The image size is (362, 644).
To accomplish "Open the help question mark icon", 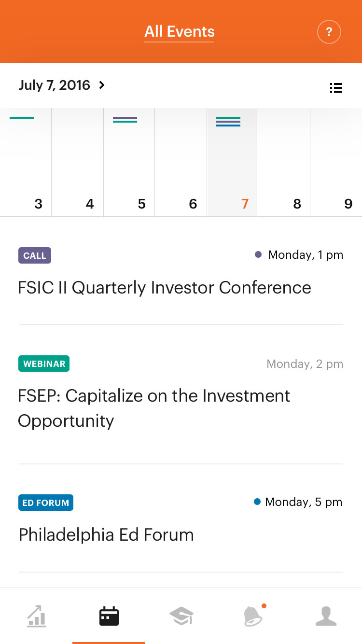I will pos(329,32).
